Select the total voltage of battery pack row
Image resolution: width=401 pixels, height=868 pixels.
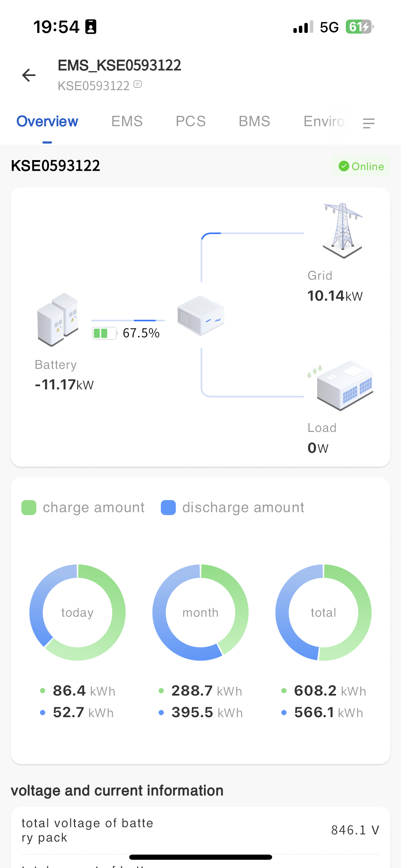tap(200, 830)
